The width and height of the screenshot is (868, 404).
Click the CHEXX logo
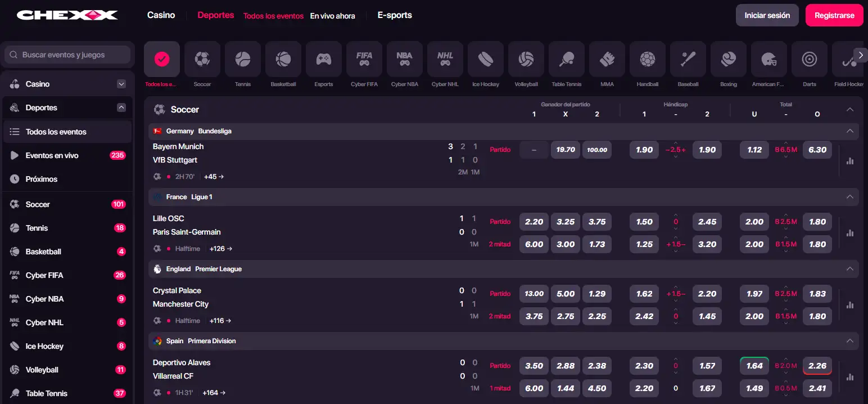click(67, 15)
